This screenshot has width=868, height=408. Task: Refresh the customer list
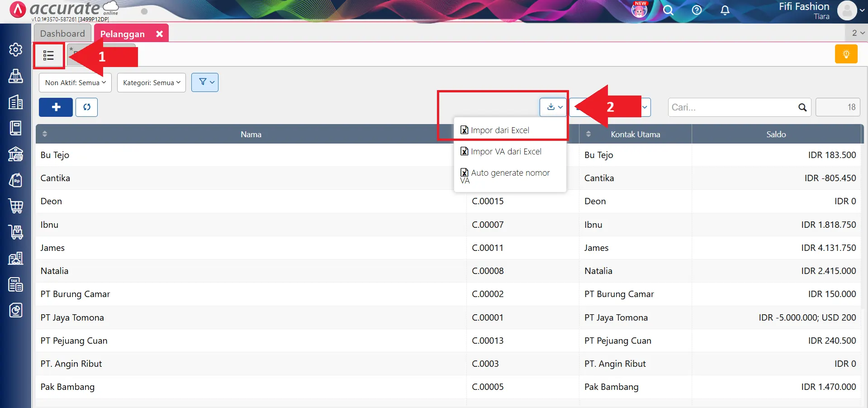86,107
